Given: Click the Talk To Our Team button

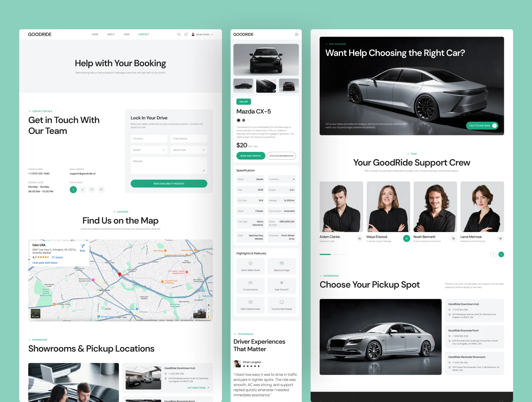Looking at the screenshot, I should pos(482,126).
